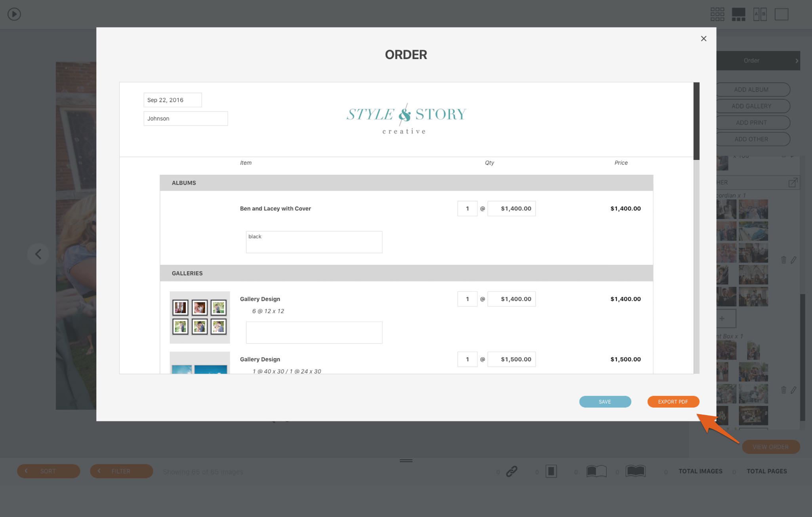
Task: Open the Filter menu
Action: point(121,471)
